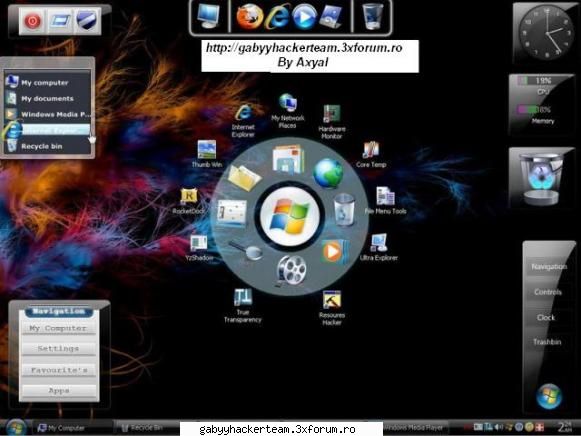Click the volume icon in system tray
This screenshot has height=436, width=581.
tap(498, 427)
